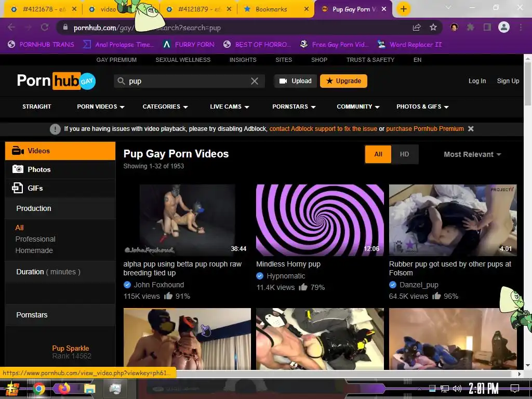Click the Duration (minutes) filter header
The image size is (532, 399).
[60, 272]
